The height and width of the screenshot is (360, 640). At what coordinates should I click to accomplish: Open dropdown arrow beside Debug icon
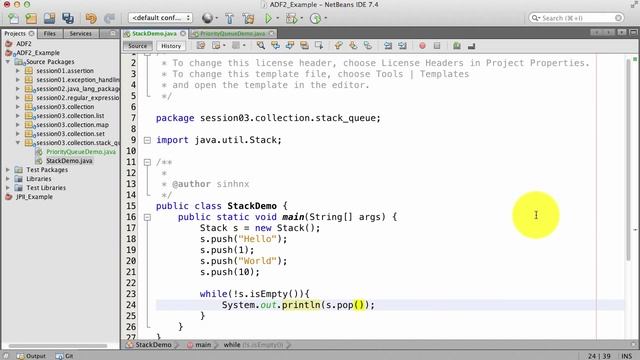click(302, 18)
